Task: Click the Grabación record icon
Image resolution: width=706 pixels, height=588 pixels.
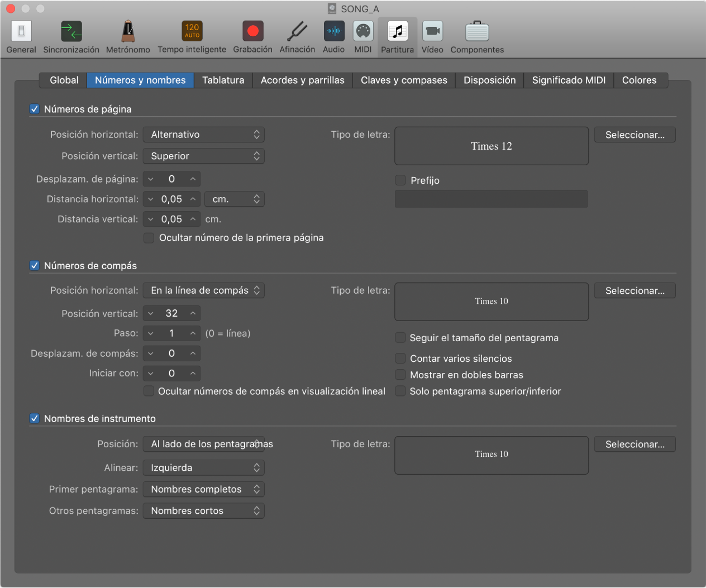Action: click(x=252, y=32)
